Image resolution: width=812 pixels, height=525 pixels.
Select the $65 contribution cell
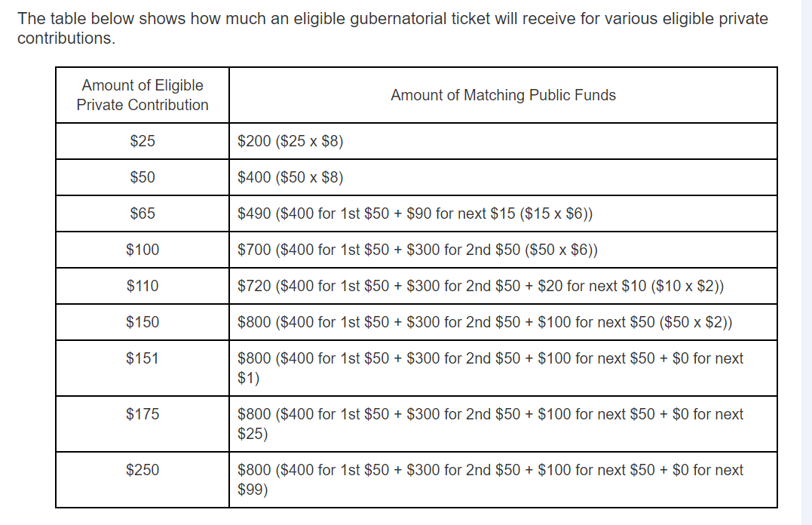click(x=142, y=213)
